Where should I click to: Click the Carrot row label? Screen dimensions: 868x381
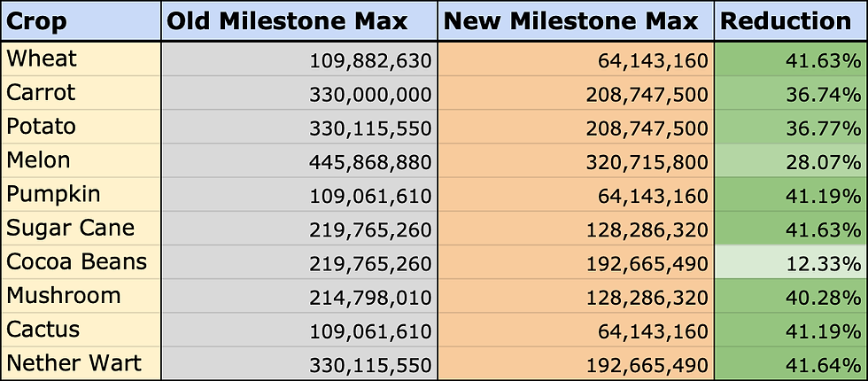(x=81, y=92)
